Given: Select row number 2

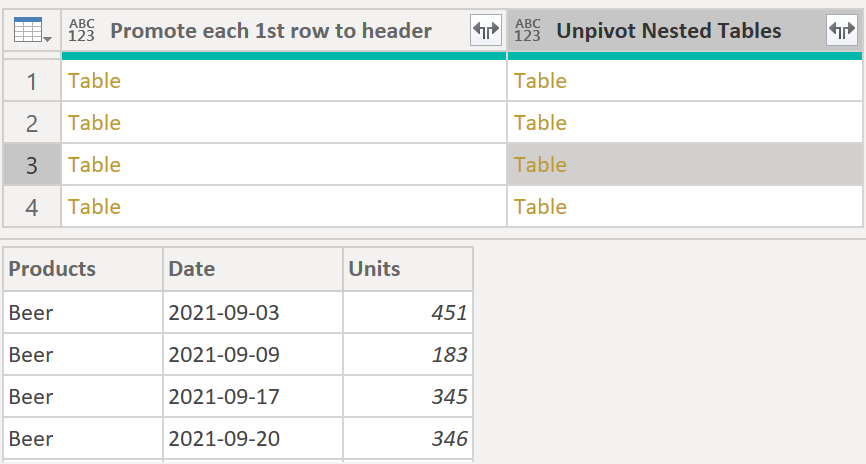Looking at the screenshot, I should [x=32, y=123].
